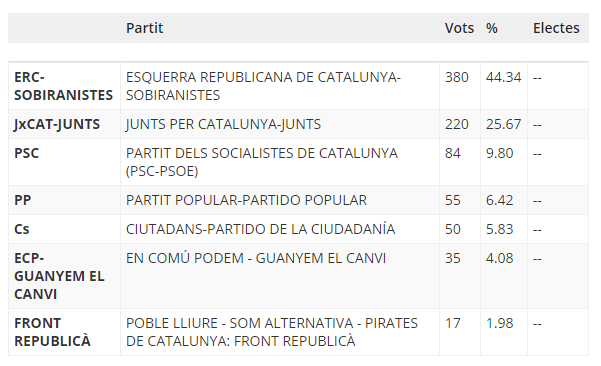Click CIUTADANS-PARTIDO DE LA CIUDADANÍA name
This screenshot has width=601, height=366.
261,229
